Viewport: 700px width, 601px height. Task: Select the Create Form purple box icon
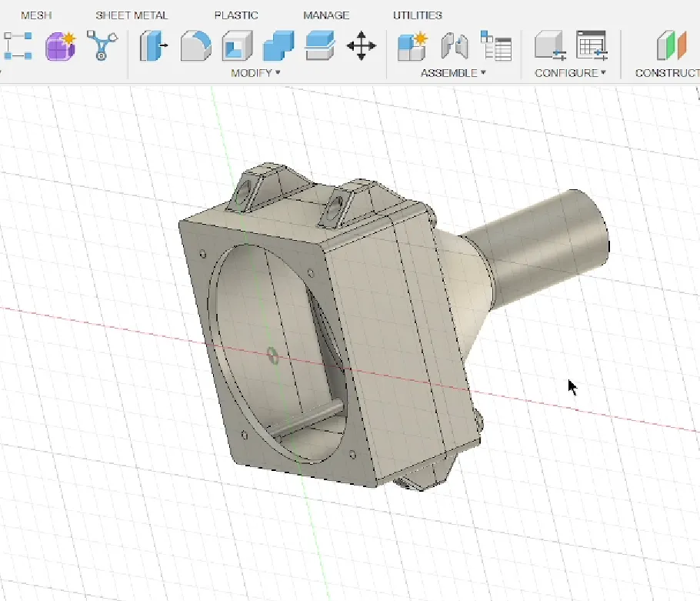(x=60, y=46)
